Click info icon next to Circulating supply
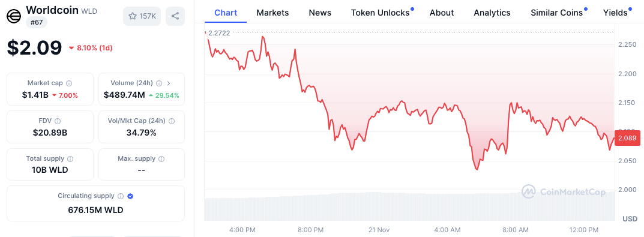The image size is (644, 237). pyautogui.click(x=121, y=196)
